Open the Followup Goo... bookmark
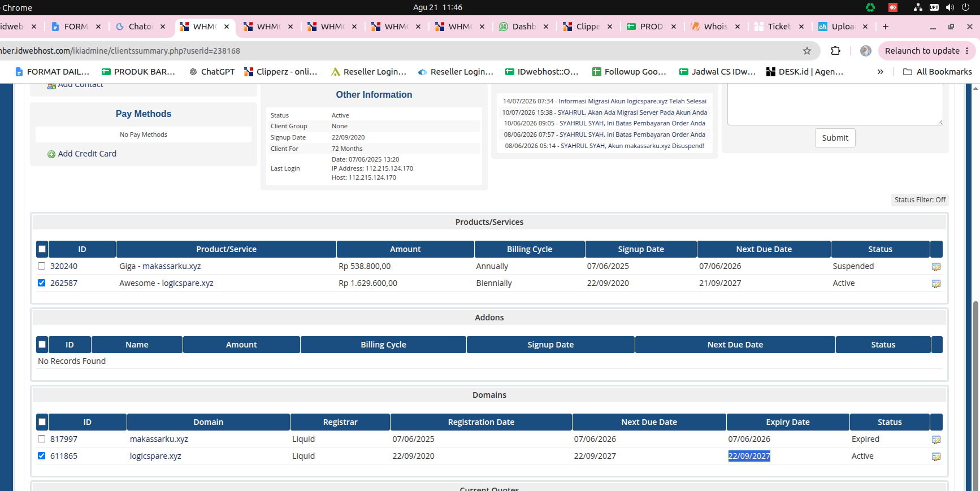This screenshot has height=491, width=980. (629, 72)
